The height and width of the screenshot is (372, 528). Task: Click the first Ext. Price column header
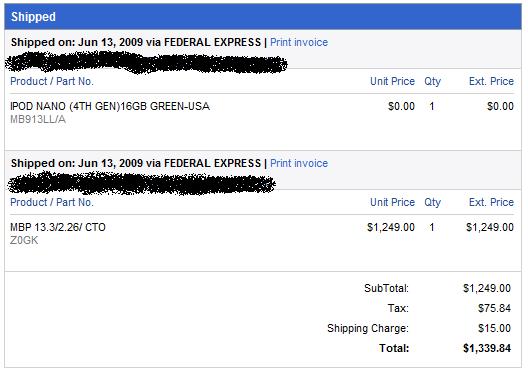[x=491, y=81]
